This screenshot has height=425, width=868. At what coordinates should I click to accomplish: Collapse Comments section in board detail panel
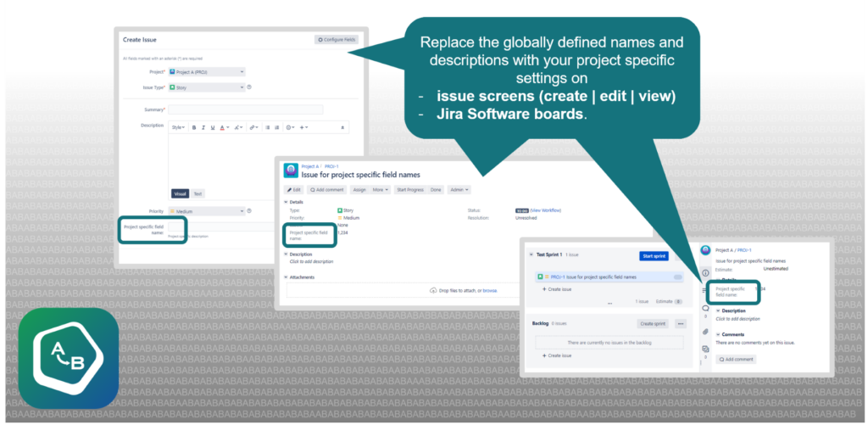pos(718,335)
